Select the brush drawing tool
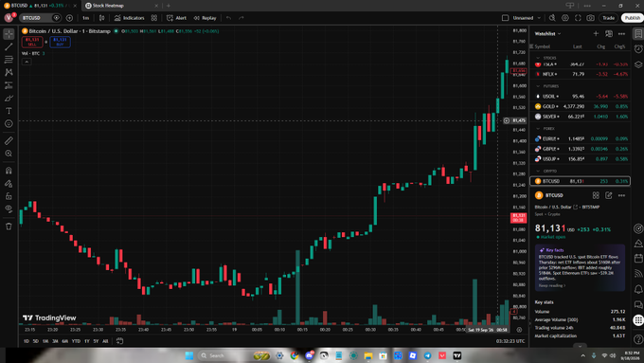This screenshot has height=363, width=644. 9,99
